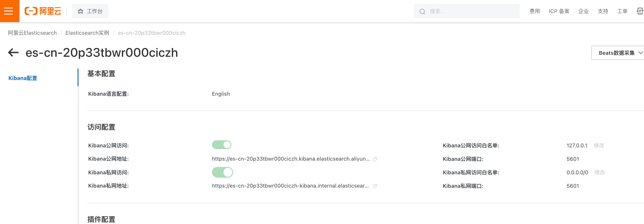Click the Alibaba Cloud logo

point(43,11)
